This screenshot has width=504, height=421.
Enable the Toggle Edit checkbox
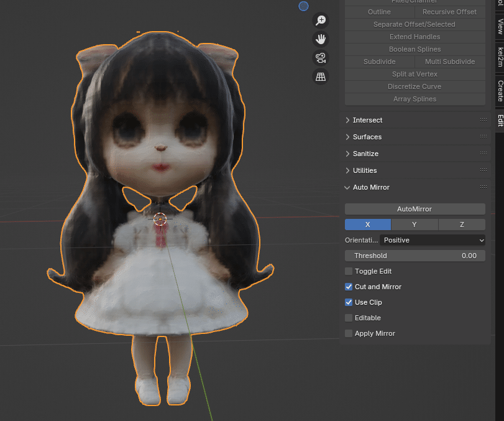tap(349, 271)
